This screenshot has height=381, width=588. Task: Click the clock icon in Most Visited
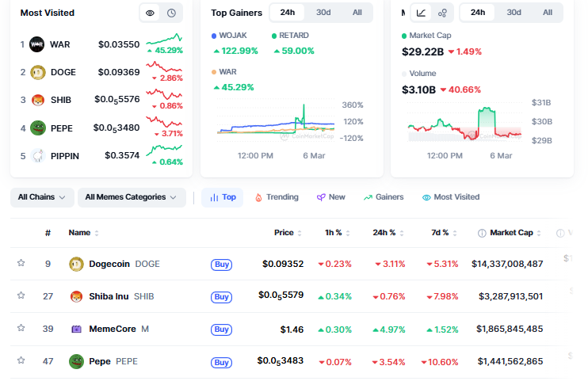171,13
